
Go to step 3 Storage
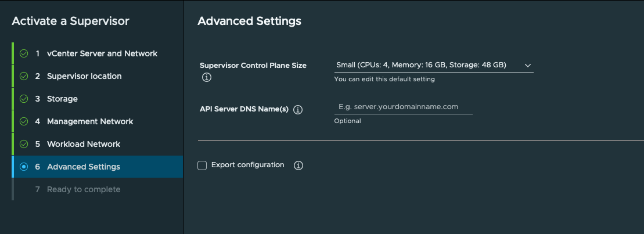click(x=98, y=99)
